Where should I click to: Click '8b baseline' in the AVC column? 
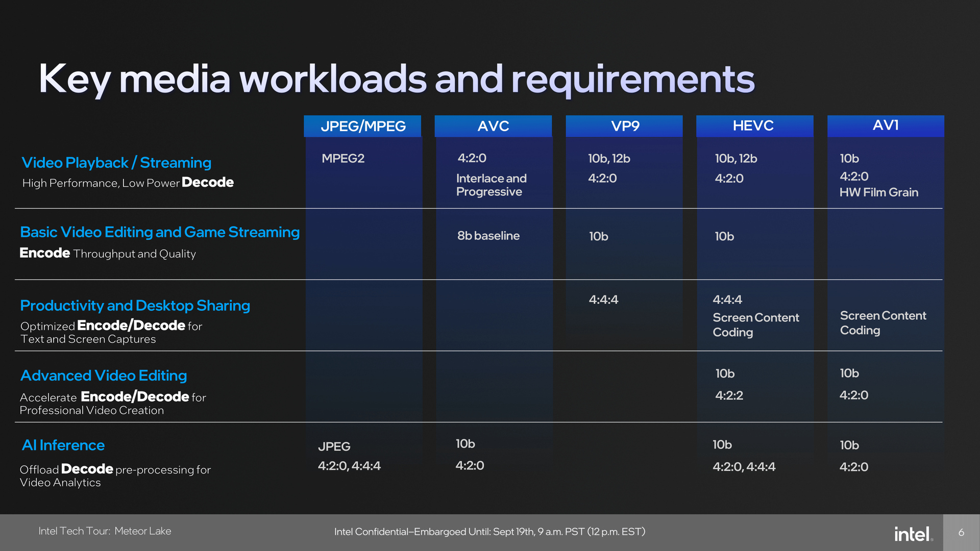(x=487, y=236)
